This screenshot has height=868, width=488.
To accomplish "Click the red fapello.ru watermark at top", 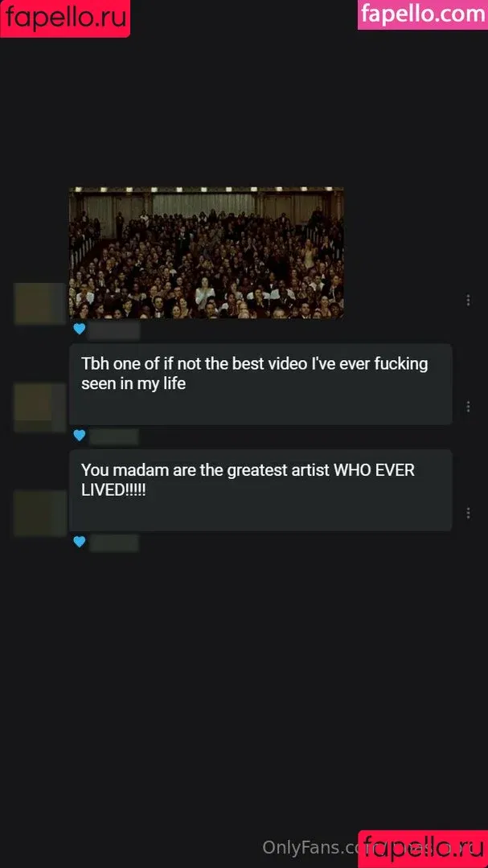I will pos(65,18).
